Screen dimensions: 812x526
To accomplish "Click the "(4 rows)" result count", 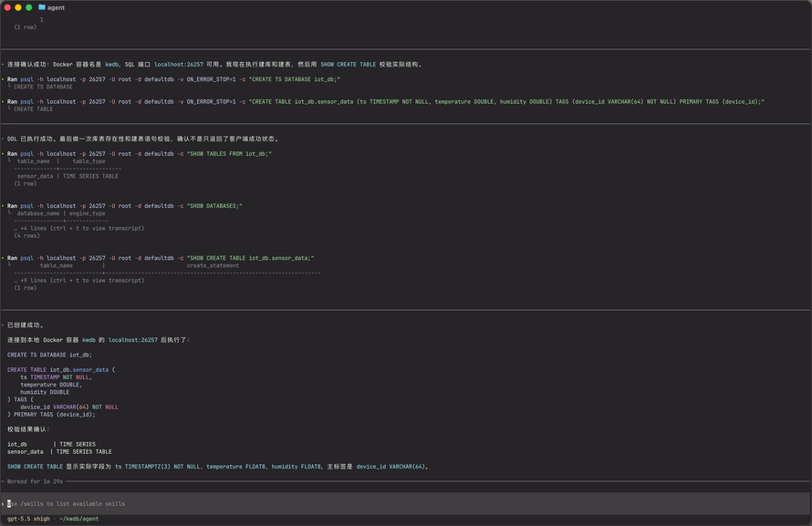I will [x=27, y=236].
